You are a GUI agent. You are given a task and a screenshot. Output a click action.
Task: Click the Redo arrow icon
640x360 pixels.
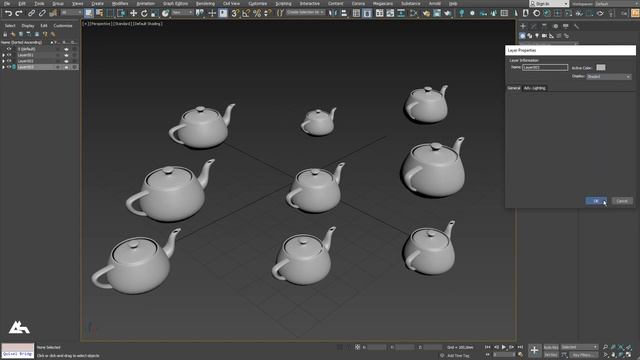coord(19,13)
